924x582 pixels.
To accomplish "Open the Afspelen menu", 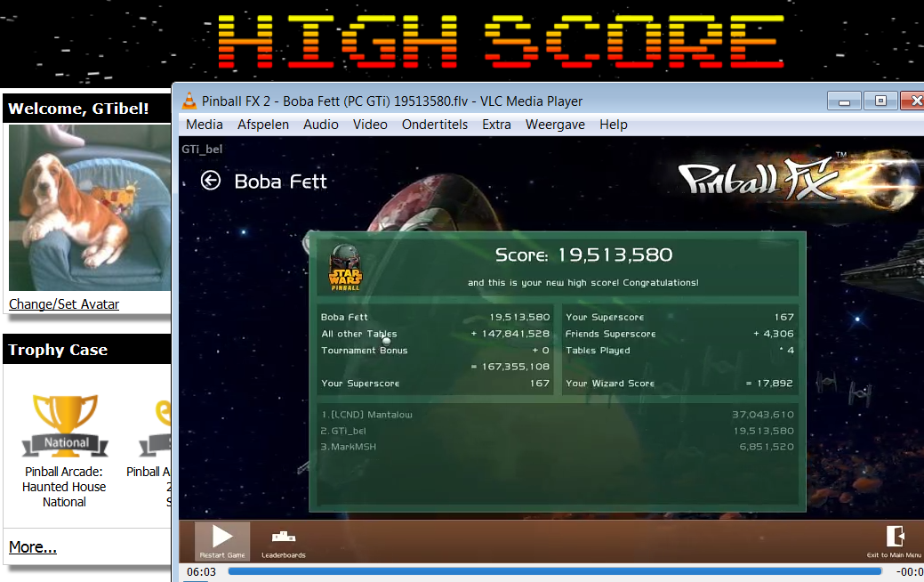I will (263, 125).
